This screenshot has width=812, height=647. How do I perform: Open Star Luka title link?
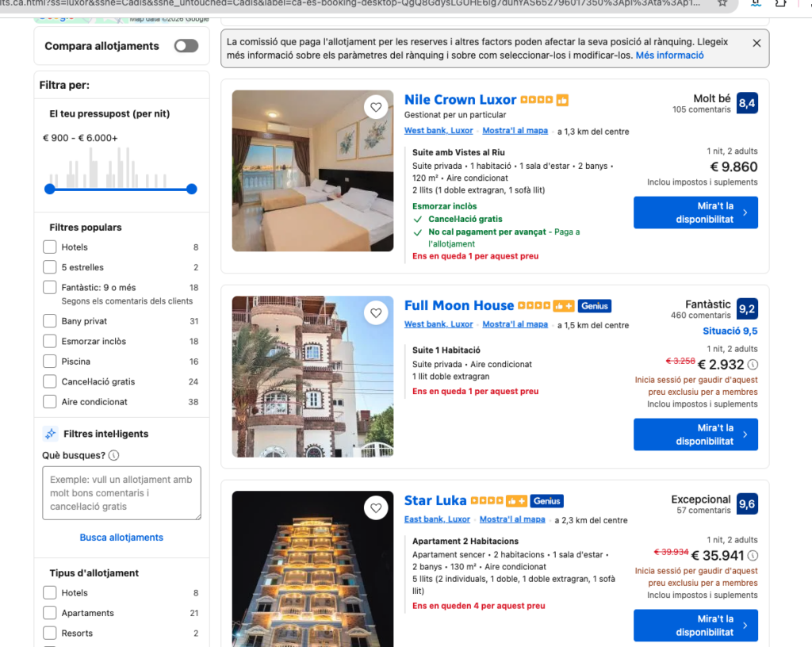[435, 500]
